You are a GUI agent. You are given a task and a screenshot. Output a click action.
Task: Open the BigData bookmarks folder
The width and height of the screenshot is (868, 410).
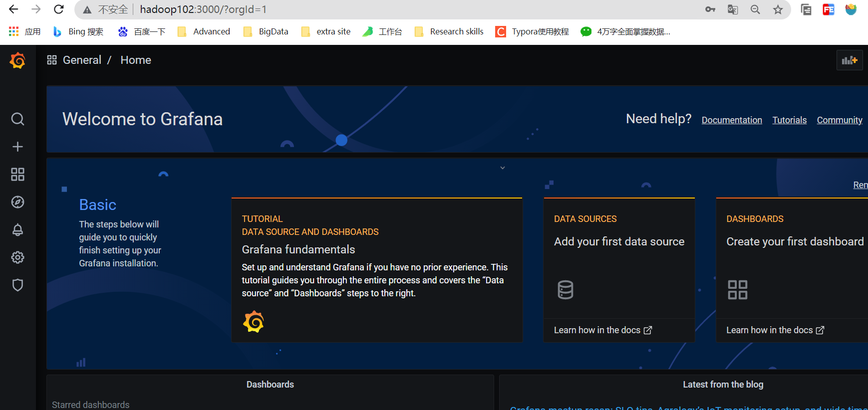(266, 31)
